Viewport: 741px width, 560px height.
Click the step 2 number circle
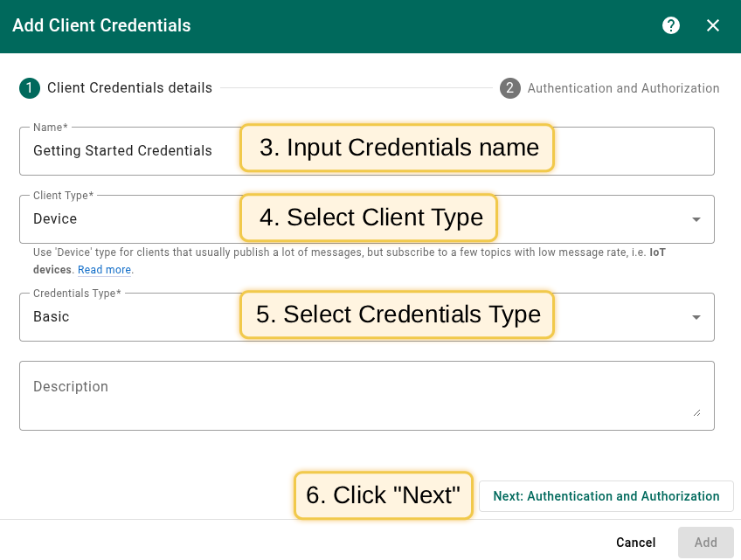point(510,88)
